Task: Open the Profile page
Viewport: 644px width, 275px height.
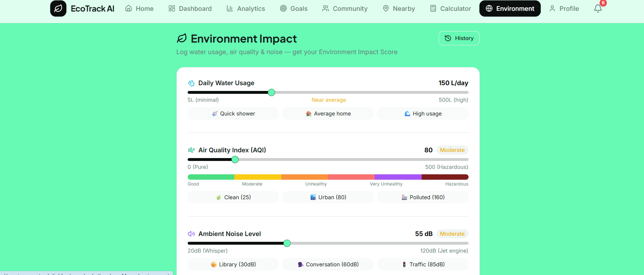Action: click(564, 8)
